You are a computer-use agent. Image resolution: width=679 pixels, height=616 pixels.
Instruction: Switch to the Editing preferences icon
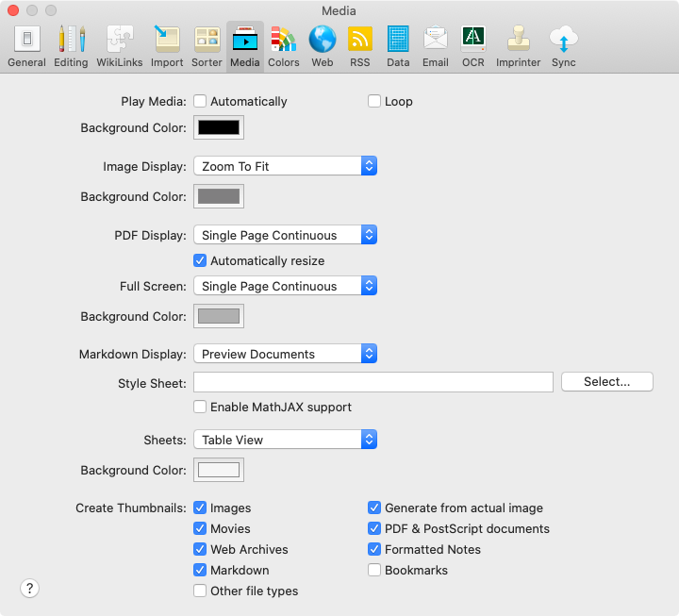click(72, 46)
